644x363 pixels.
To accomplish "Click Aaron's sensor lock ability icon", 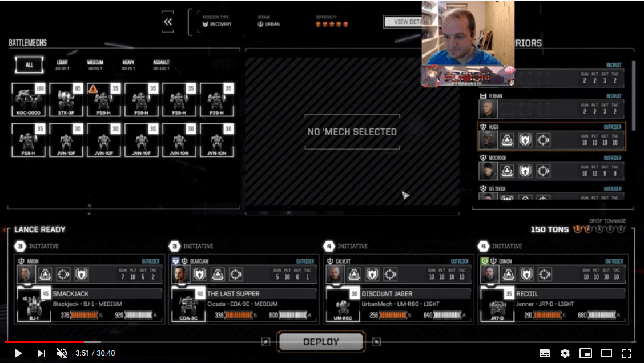I will (x=45, y=275).
